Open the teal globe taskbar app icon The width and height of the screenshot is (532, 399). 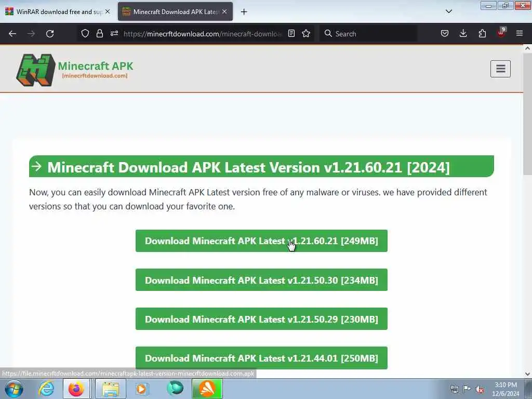175,388
